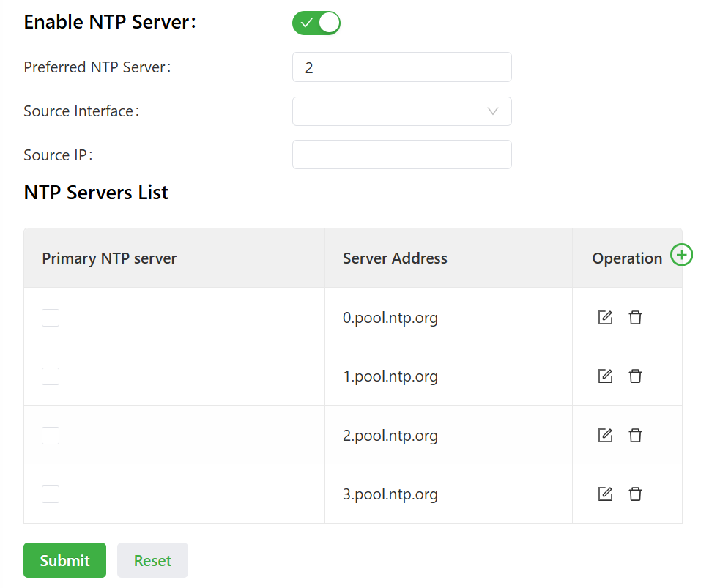Mark 1.pool.ntp.org as primary NTP server

point(51,376)
